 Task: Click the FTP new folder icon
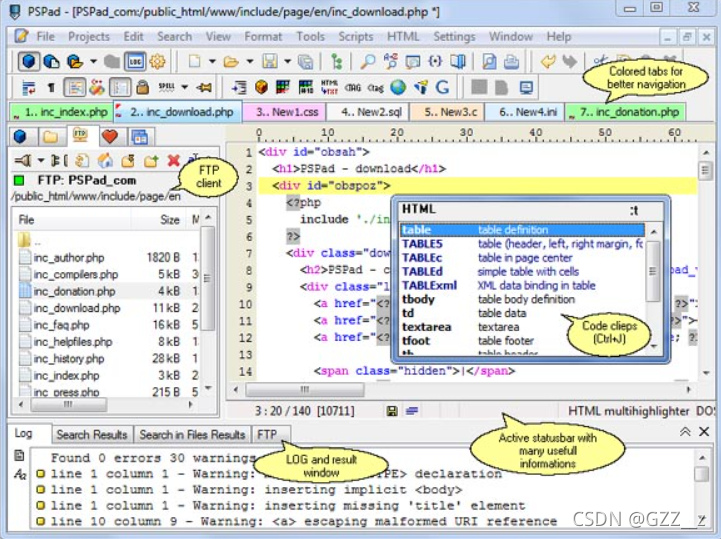[151, 161]
